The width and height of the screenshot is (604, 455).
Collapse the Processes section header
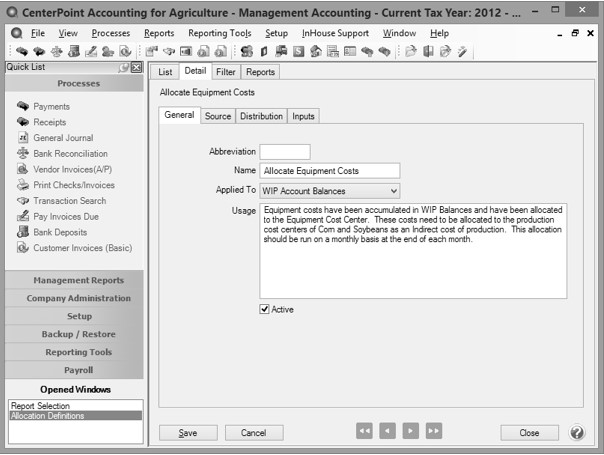point(74,83)
